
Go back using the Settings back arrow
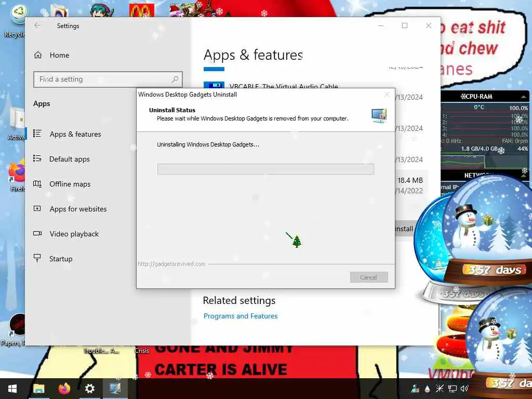pyautogui.click(x=37, y=25)
